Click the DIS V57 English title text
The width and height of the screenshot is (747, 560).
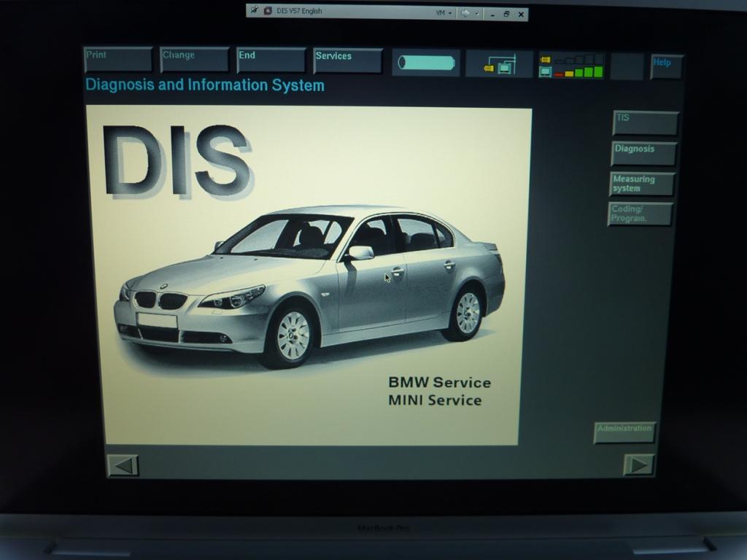point(299,11)
